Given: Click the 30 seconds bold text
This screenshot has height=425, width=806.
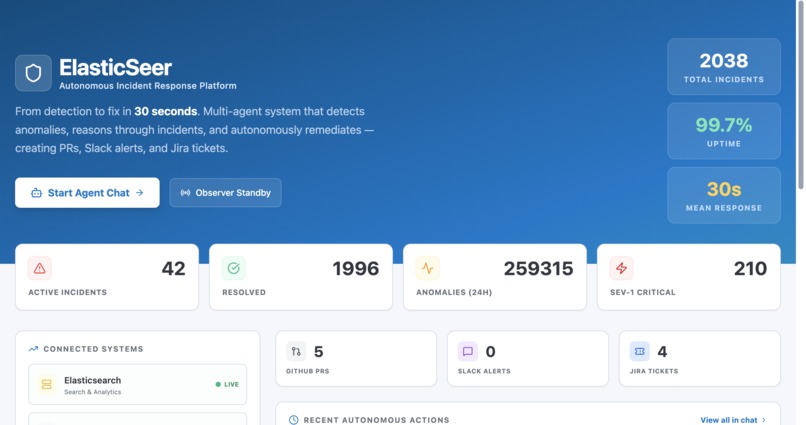Looking at the screenshot, I should [x=166, y=112].
